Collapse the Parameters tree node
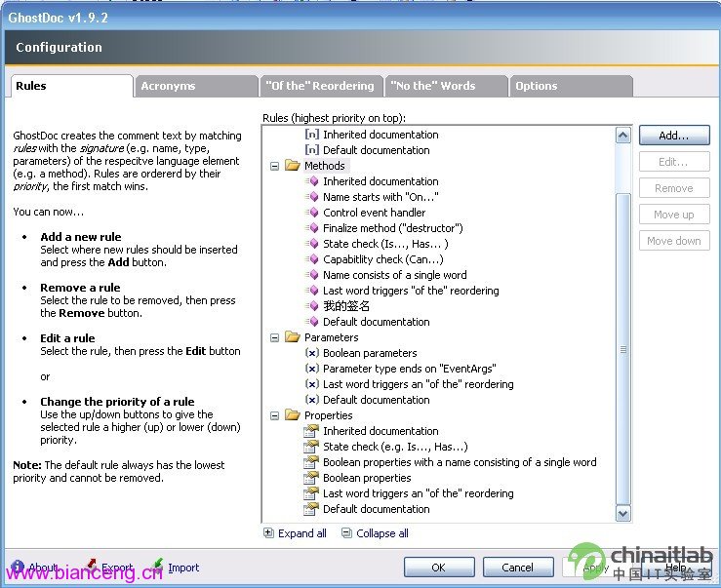The width and height of the screenshot is (721, 588). [274, 338]
